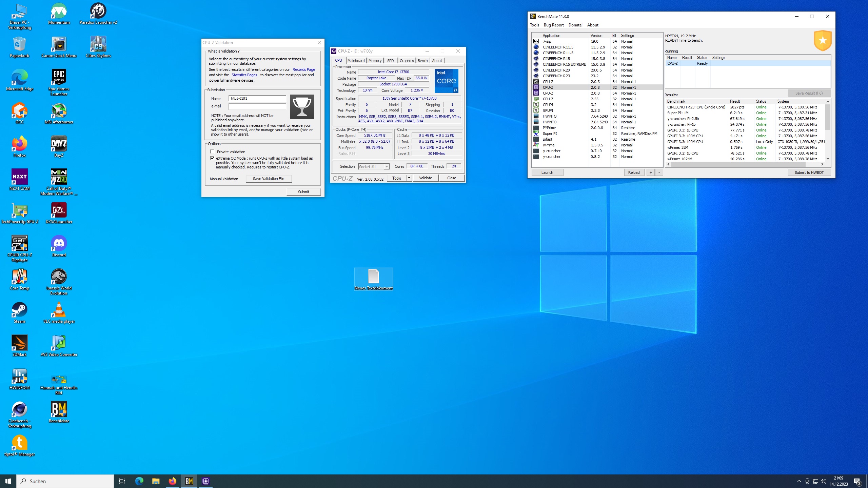The height and width of the screenshot is (488, 868).
Task: Switch to the Mainboard tab in CPU-Z
Action: coord(356,61)
